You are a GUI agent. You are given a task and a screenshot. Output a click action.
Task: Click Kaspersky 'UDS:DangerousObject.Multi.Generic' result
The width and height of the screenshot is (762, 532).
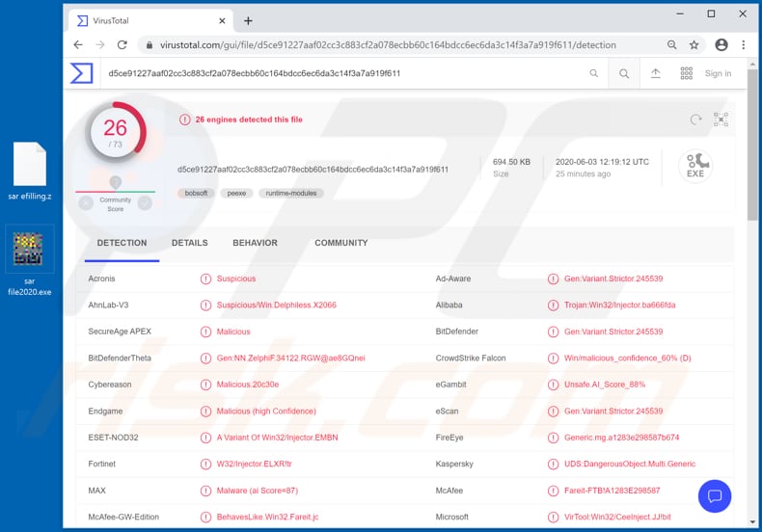coord(630,464)
